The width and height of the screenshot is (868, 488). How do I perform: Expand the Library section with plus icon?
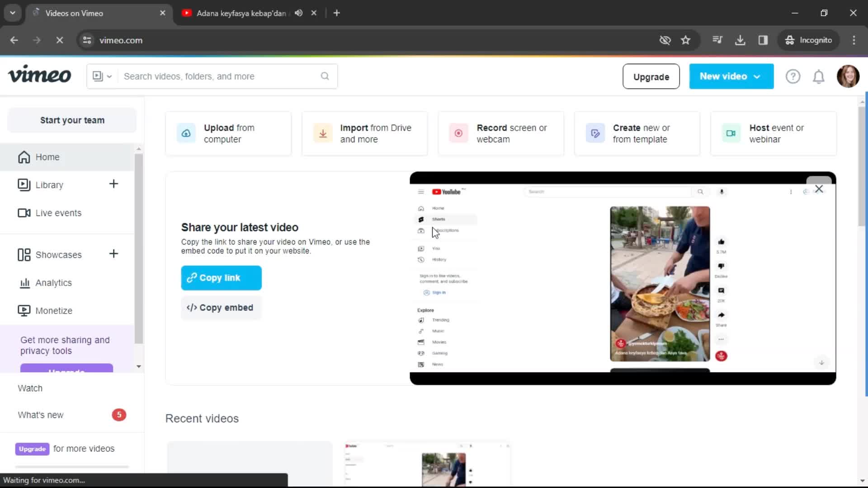pyautogui.click(x=114, y=185)
